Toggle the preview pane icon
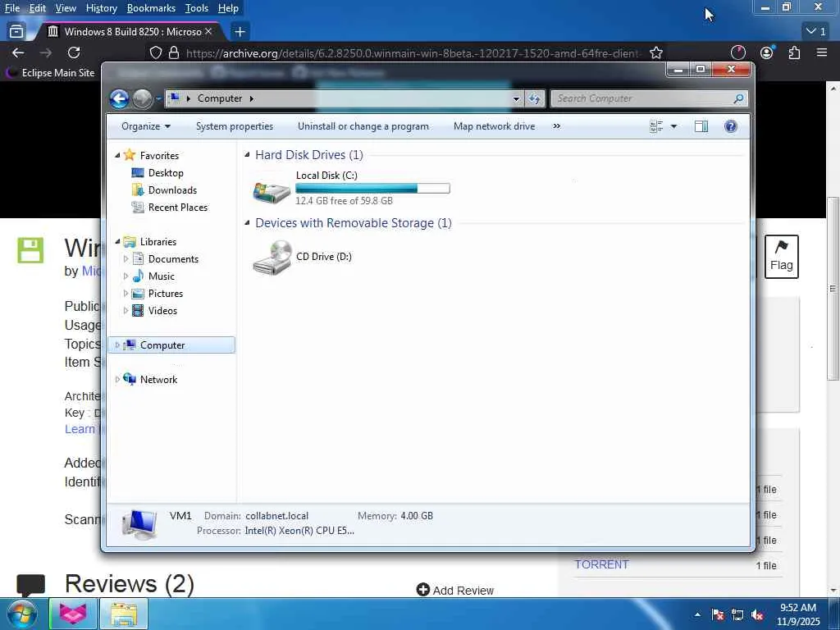 (x=701, y=126)
